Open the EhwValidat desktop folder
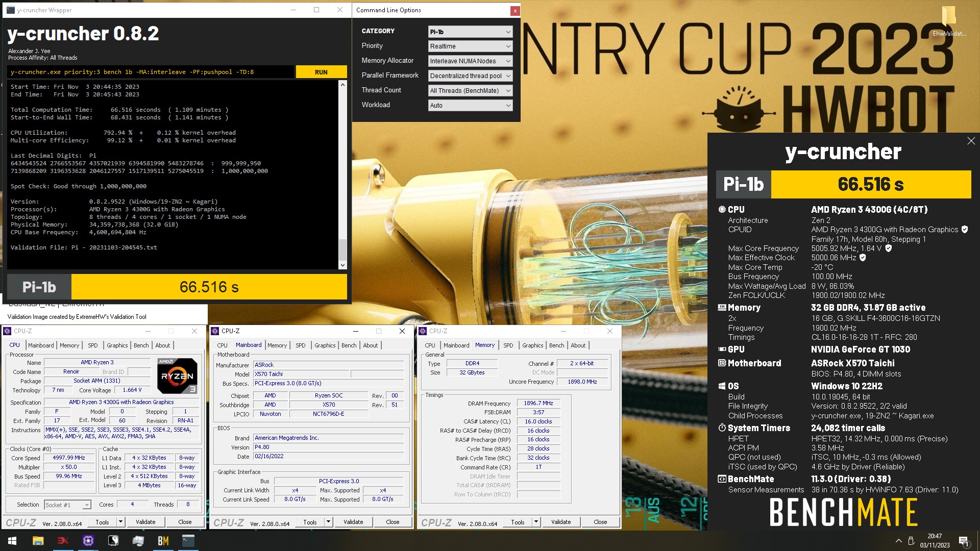This screenshot has height=551, width=980. pyautogui.click(x=949, y=21)
